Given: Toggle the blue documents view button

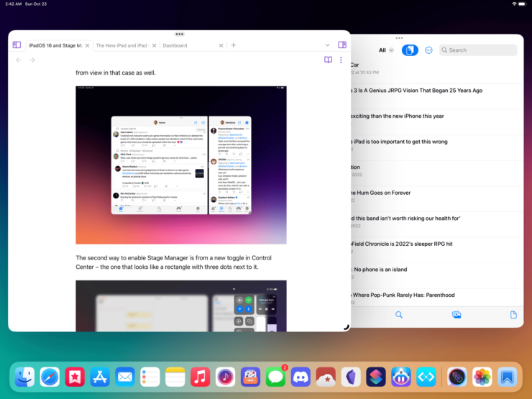Looking at the screenshot, I should point(410,50).
